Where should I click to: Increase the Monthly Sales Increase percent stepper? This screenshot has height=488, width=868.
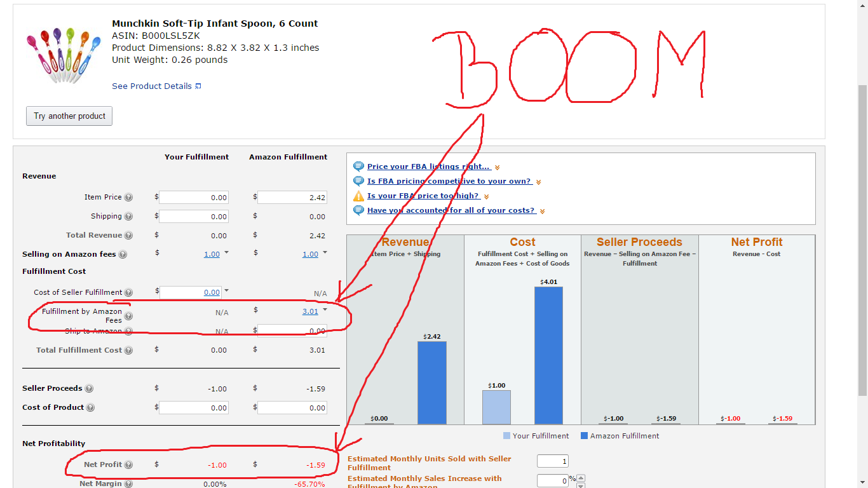point(581,478)
